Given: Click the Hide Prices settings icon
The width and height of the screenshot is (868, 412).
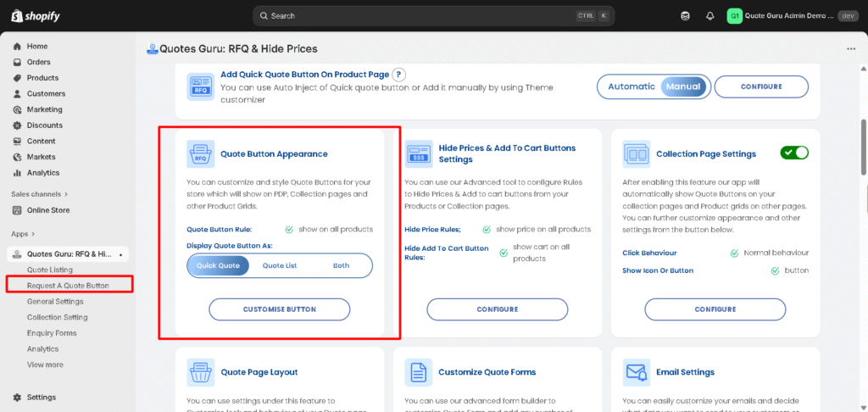Looking at the screenshot, I should pyautogui.click(x=419, y=153).
